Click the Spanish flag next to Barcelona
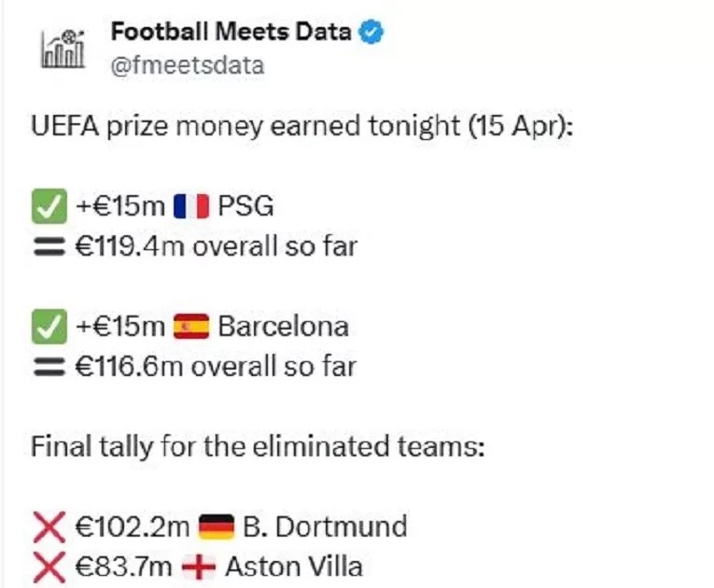Viewport: 714px width, 588px height. (x=190, y=326)
